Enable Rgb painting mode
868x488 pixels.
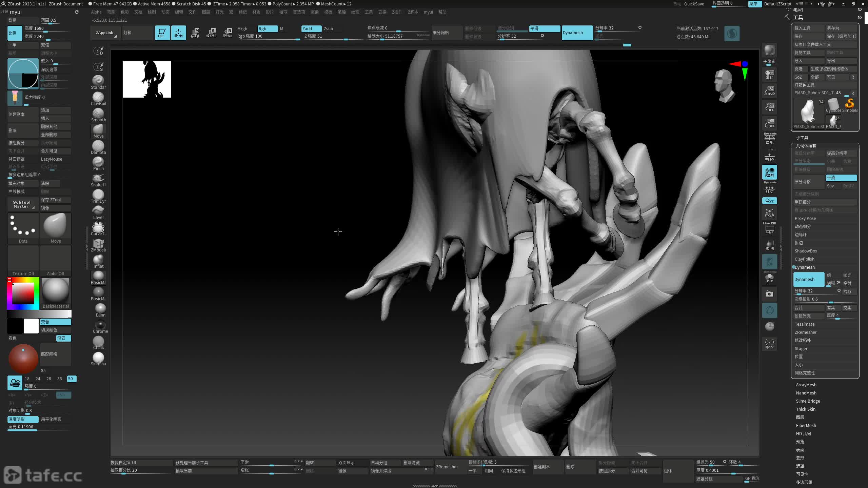(267, 28)
